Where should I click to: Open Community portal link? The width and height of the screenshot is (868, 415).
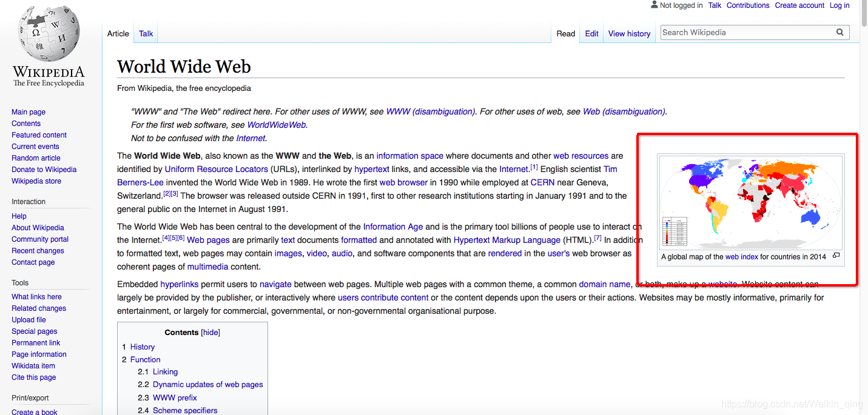(40, 239)
